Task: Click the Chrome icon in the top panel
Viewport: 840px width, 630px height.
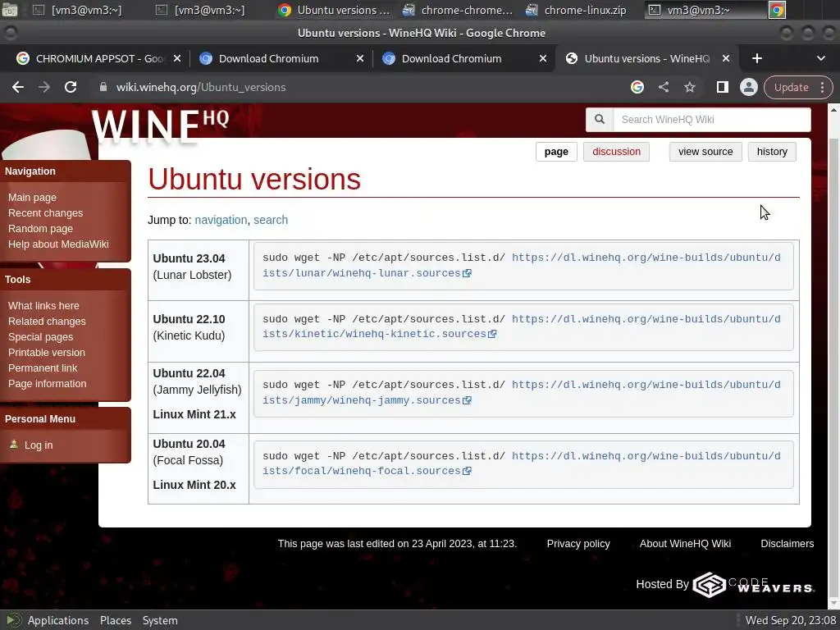Action: pos(777,10)
